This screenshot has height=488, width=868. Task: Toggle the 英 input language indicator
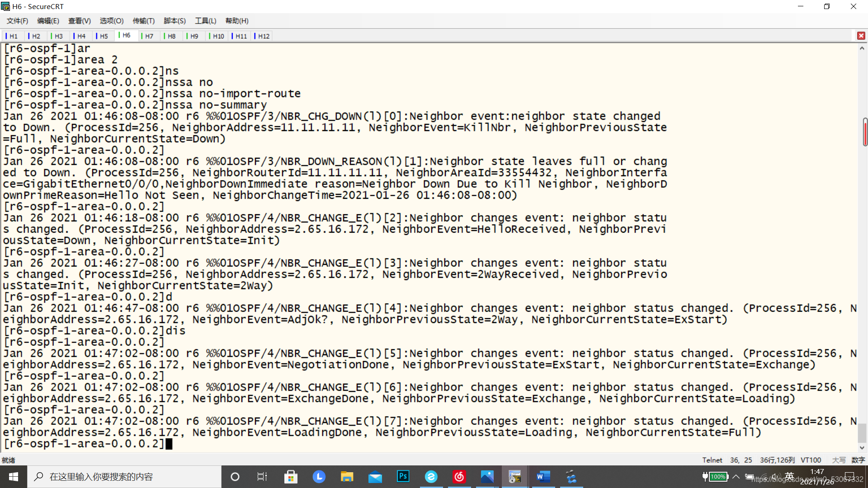[789, 476]
